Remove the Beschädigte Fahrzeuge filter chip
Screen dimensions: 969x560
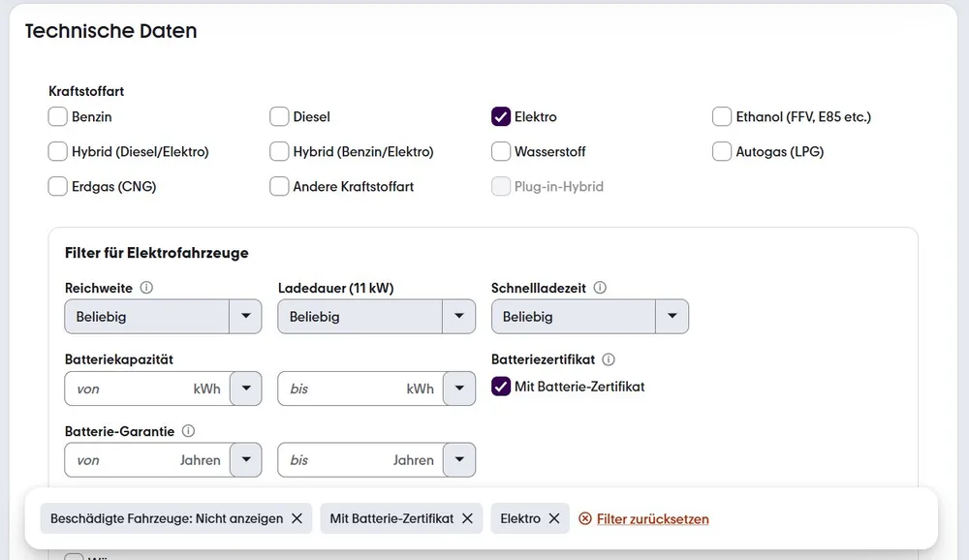297,518
